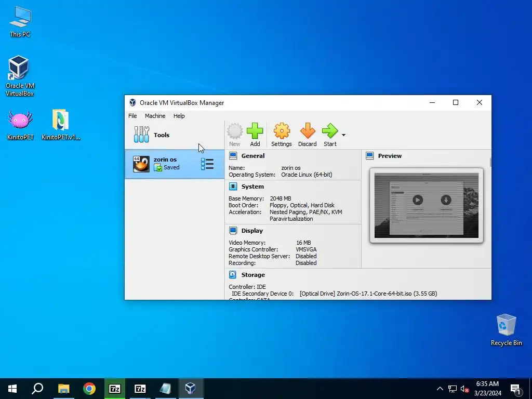Screen dimensions: 532x399
Task: Open the zorin os machine tools list icon
Action: point(207,164)
